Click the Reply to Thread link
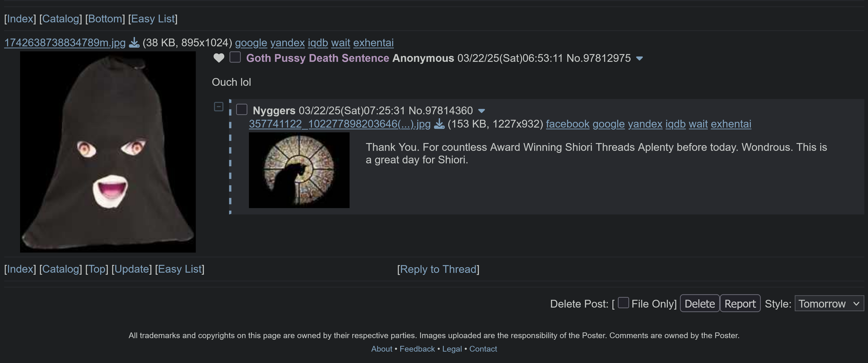Screen dimensions: 868x363 [x=438, y=269]
